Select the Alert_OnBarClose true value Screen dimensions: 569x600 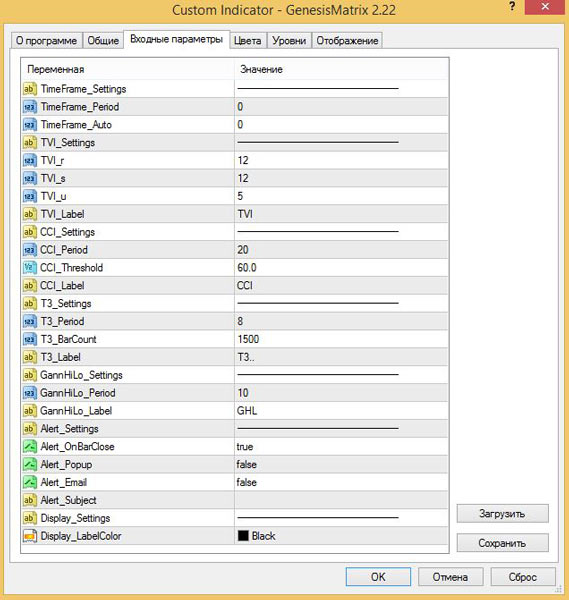pos(341,447)
